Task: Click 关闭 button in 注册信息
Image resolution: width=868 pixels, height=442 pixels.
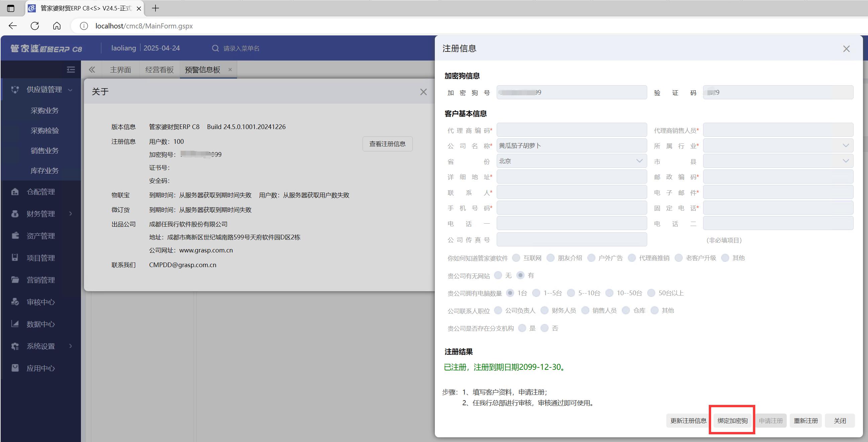Action: (840, 421)
